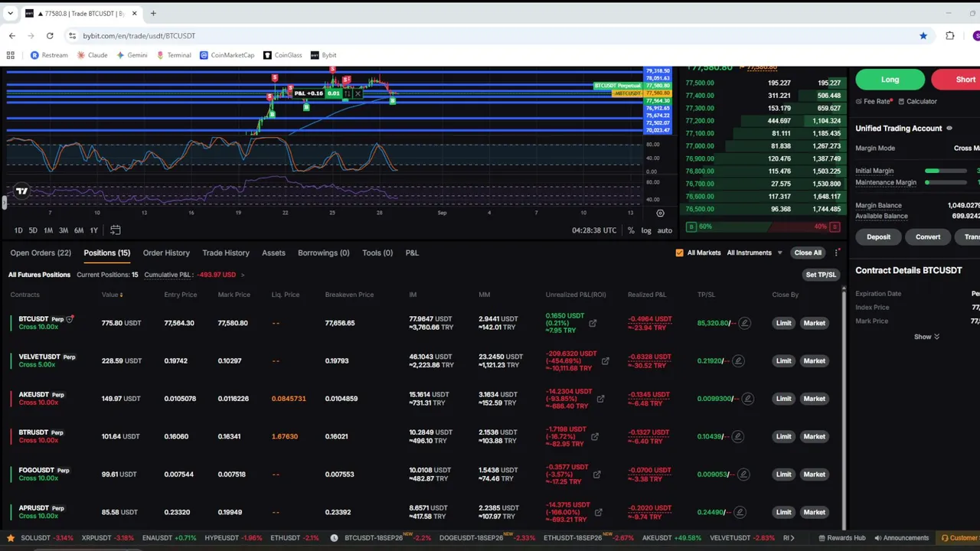Viewport: 980px width, 551px height.
Task: Edit TP/SL for the AKEUSDT position
Action: [x=747, y=399]
